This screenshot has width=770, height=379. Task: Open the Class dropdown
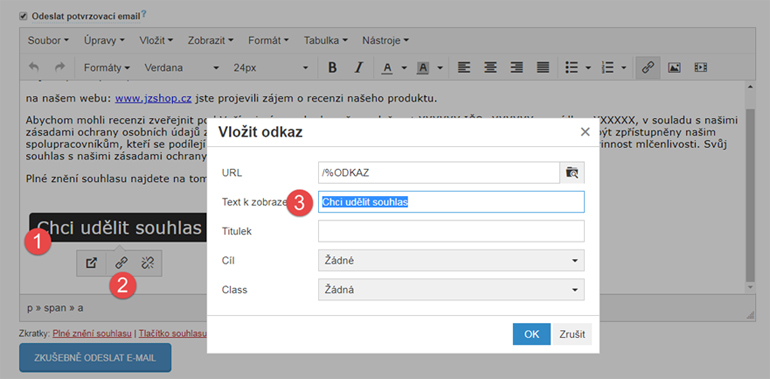451,290
